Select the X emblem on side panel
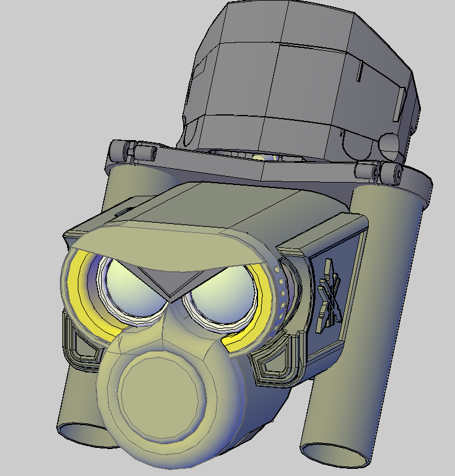 click(x=329, y=295)
